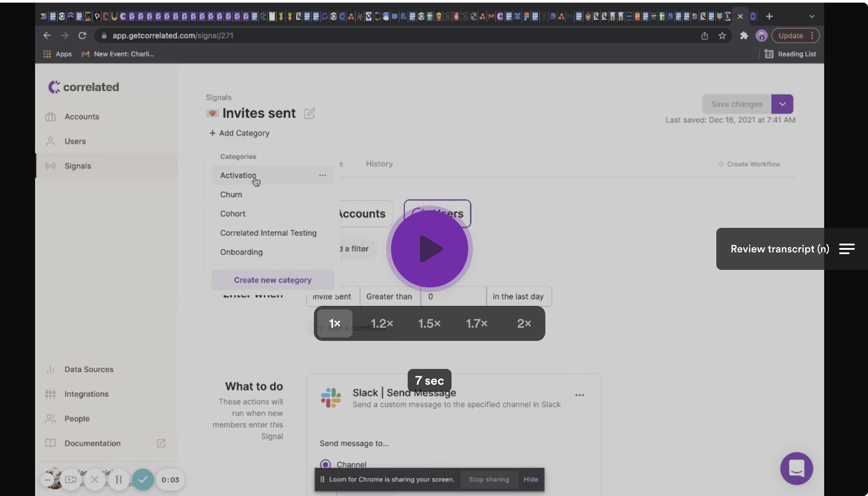The image size is (868, 496).
Task: Open the in the last day dropdown
Action: pyautogui.click(x=519, y=297)
